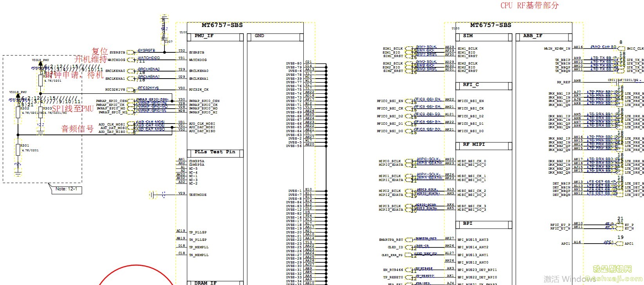
Task: Click the 'BPI_BUS12_ANT0' pin name
Action: click(x=473, y=262)
